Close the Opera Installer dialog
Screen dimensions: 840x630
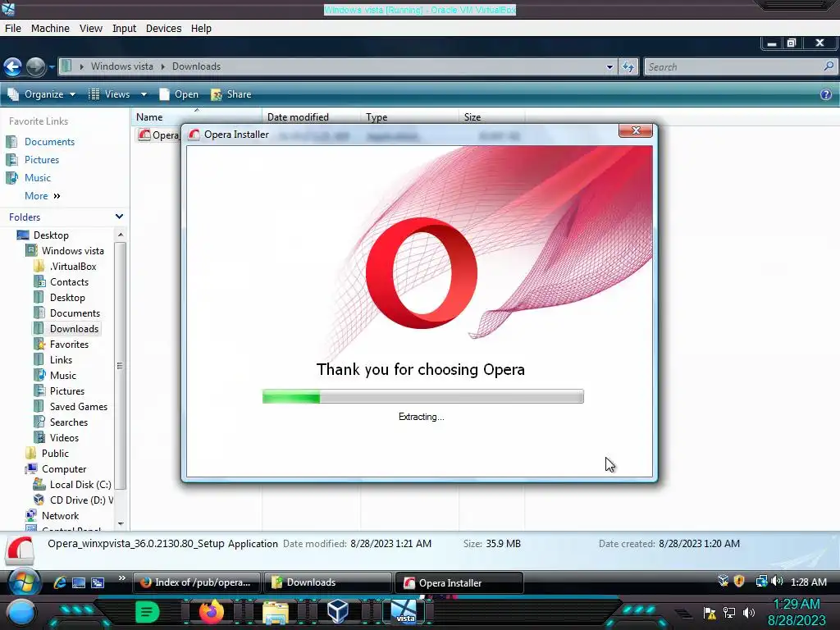[x=636, y=130]
